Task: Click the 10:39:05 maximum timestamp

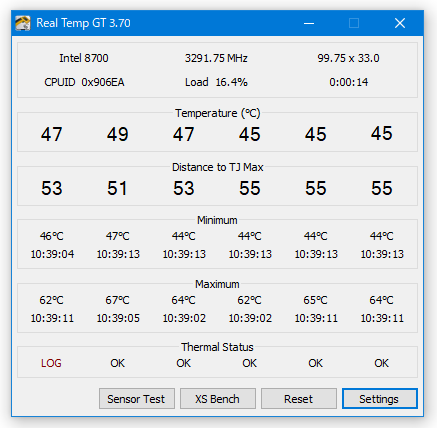Action: [118, 318]
